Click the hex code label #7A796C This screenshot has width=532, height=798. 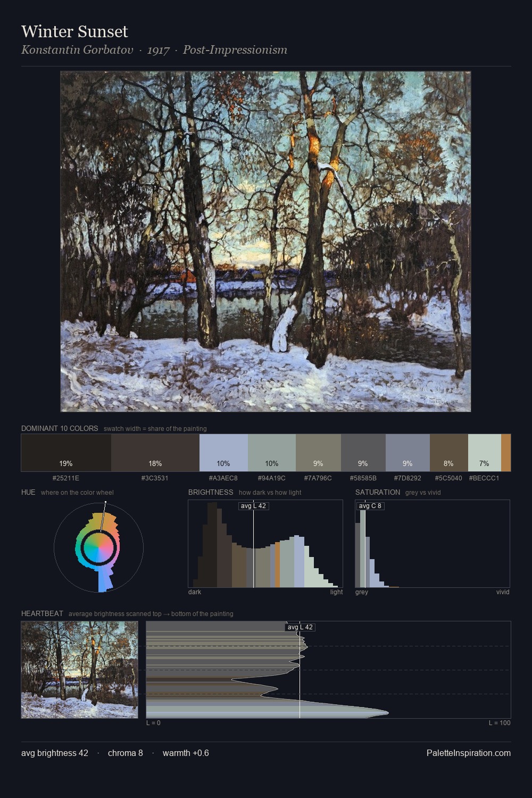click(x=318, y=478)
